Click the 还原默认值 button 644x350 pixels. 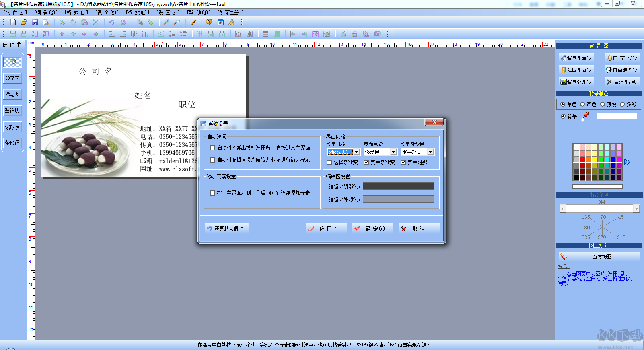[x=227, y=229]
